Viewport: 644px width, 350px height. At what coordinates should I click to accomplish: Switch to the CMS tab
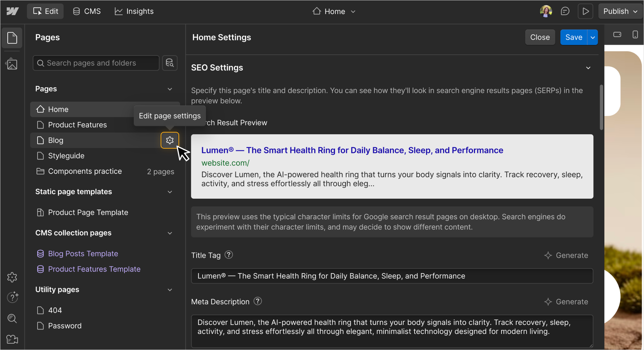click(x=87, y=11)
